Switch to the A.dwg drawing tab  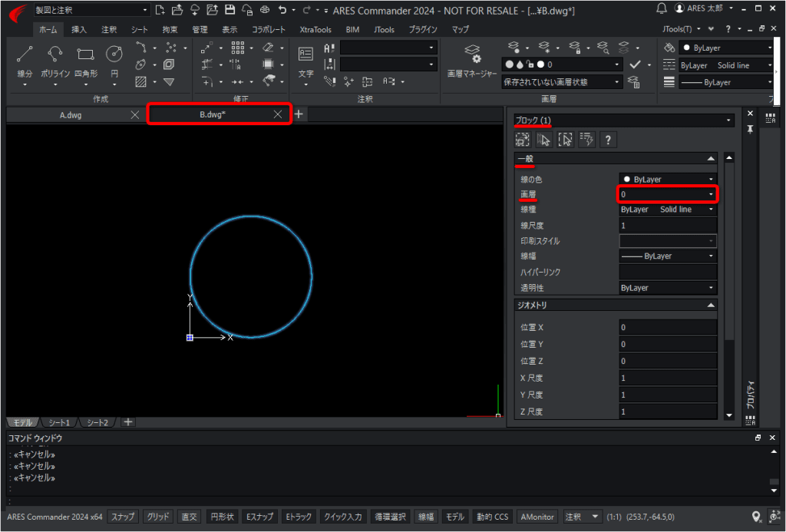tap(71, 115)
